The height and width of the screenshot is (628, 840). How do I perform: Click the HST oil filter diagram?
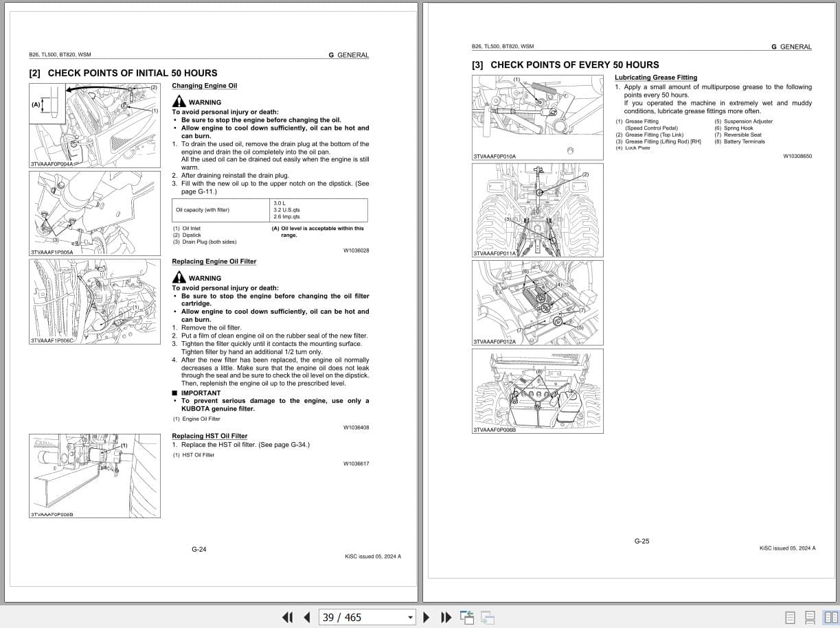(95, 476)
